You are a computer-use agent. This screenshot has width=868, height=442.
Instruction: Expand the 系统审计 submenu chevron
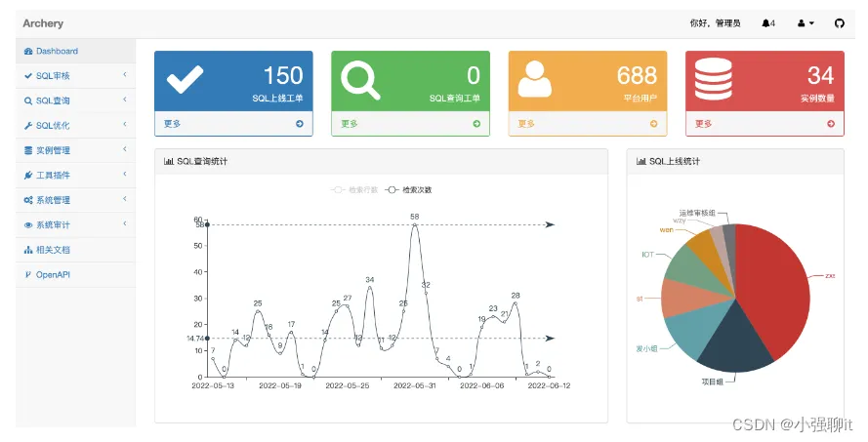(125, 223)
